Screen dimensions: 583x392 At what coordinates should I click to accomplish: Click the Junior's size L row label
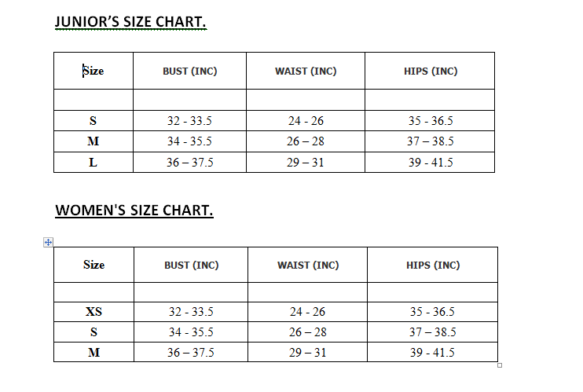[x=93, y=162]
